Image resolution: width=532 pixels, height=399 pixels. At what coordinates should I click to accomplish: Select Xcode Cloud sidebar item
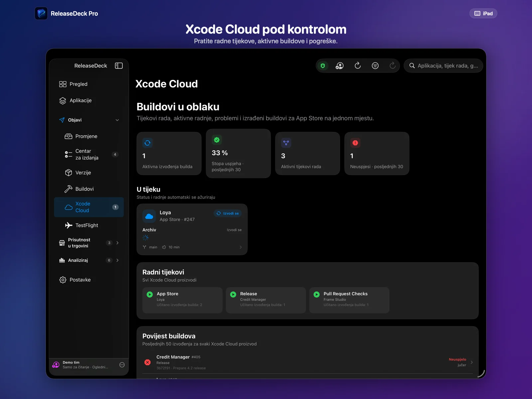coord(89,207)
